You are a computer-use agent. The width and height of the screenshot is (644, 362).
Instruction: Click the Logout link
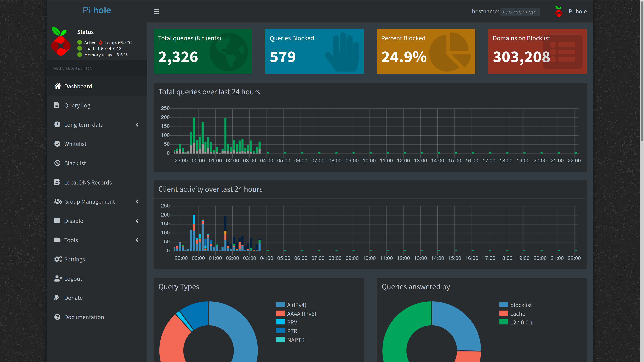coord(97,278)
